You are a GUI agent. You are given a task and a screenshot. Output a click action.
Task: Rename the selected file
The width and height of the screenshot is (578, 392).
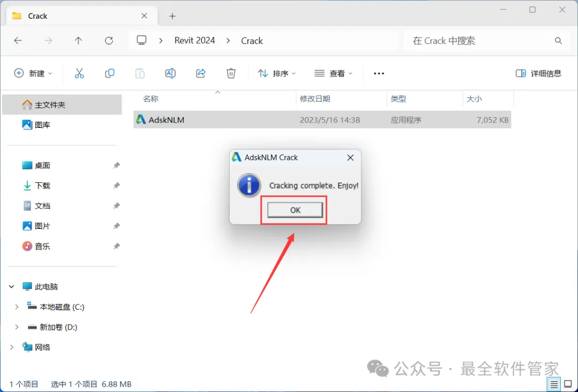[x=170, y=73]
